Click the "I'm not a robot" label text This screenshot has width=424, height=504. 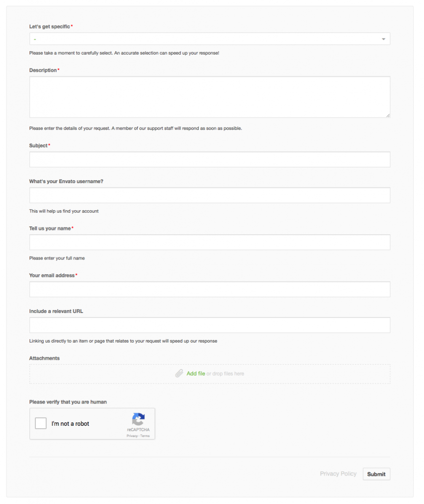click(70, 424)
